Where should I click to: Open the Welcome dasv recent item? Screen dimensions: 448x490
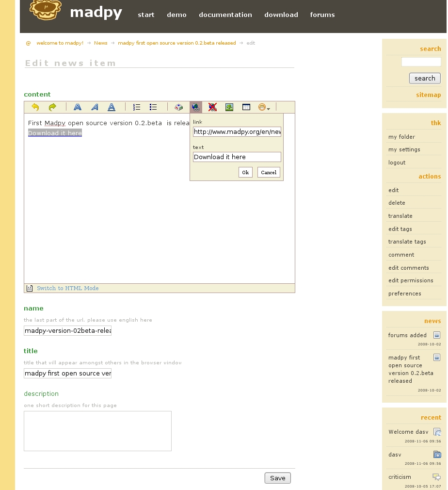[408, 432]
